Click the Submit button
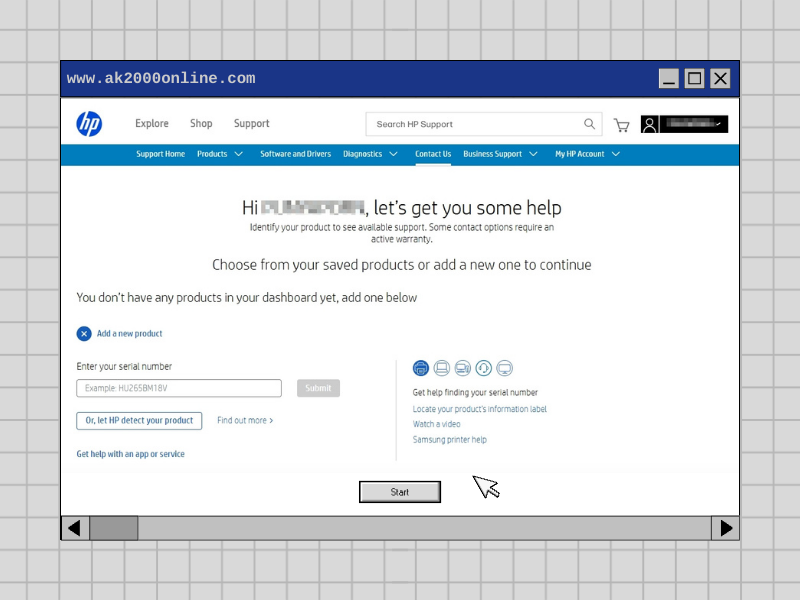The height and width of the screenshot is (600, 800). [x=318, y=388]
